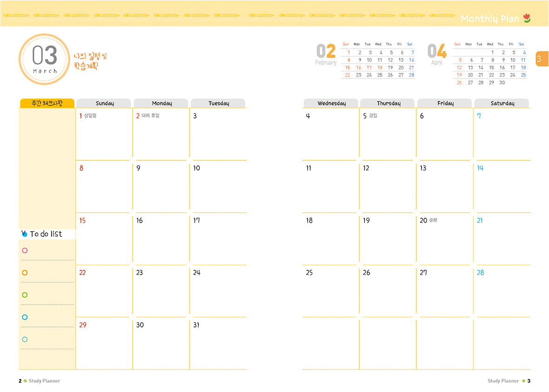Check the green circle to-do item
This screenshot has width=549, height=392.
point(25,295)
